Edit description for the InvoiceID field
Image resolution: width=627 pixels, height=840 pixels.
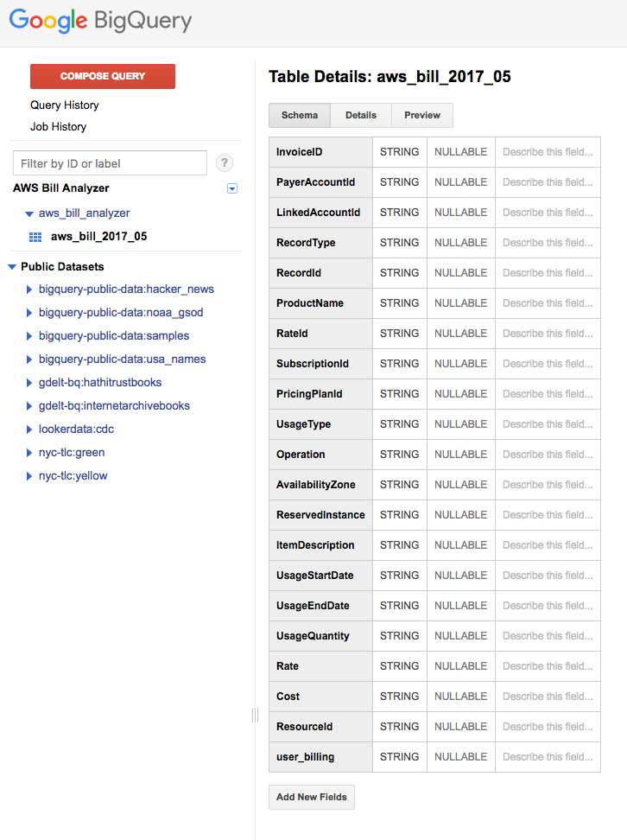[x=548, y=152]
